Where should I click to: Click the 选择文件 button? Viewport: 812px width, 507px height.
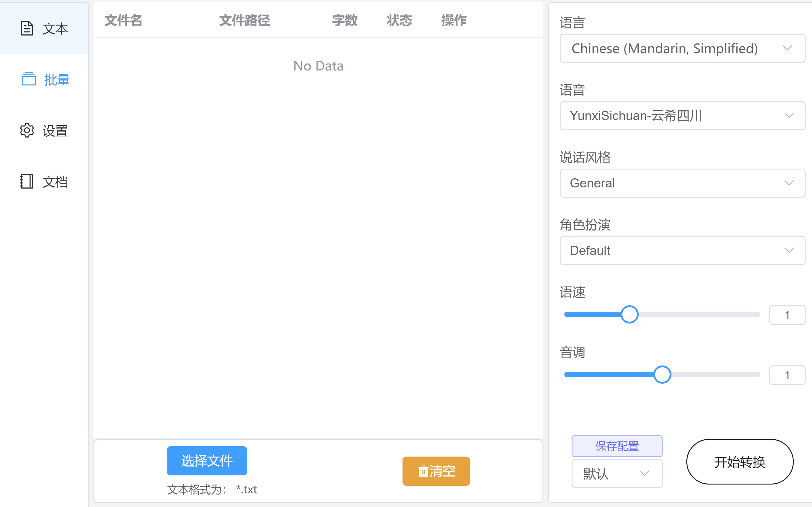click(207, 461)
